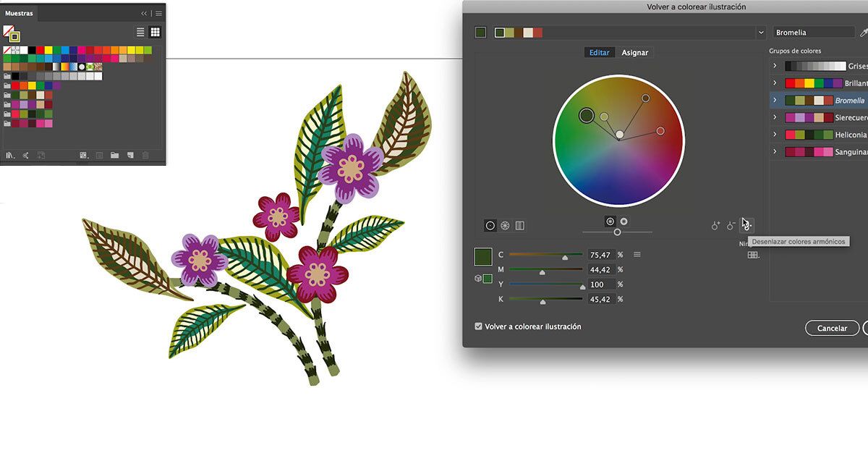
Task: Show color bars display mode
Action: [519, 226]
